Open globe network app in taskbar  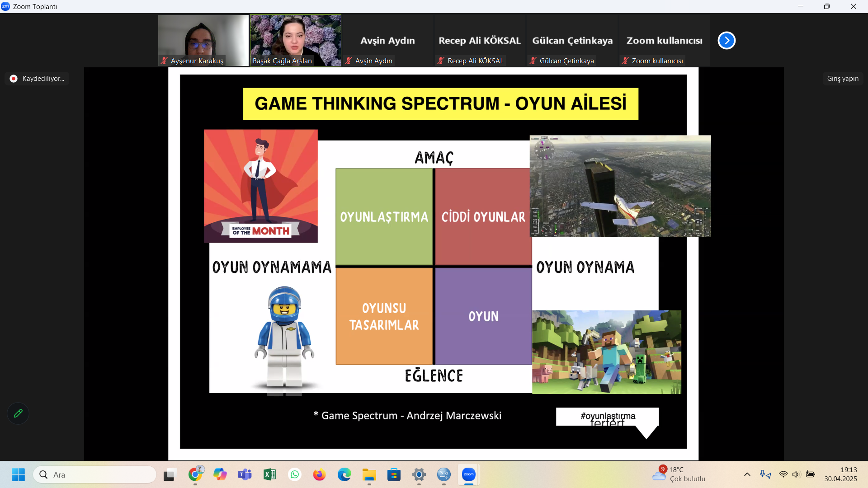click(x=444, y=474)
